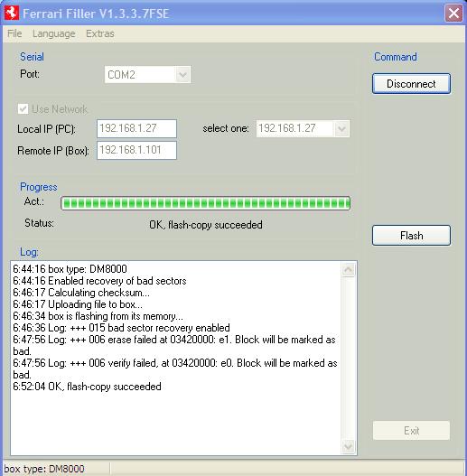
Task: Click the Local IP (PC) field
Action: coord(136,128)
